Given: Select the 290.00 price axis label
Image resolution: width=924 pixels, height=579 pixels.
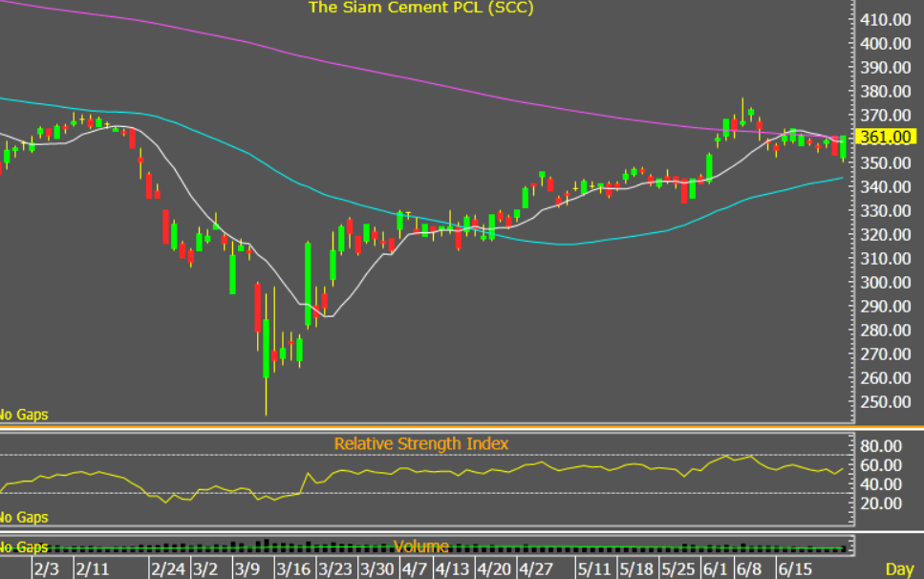Looking at the screenshot, I should click(886, 307).
